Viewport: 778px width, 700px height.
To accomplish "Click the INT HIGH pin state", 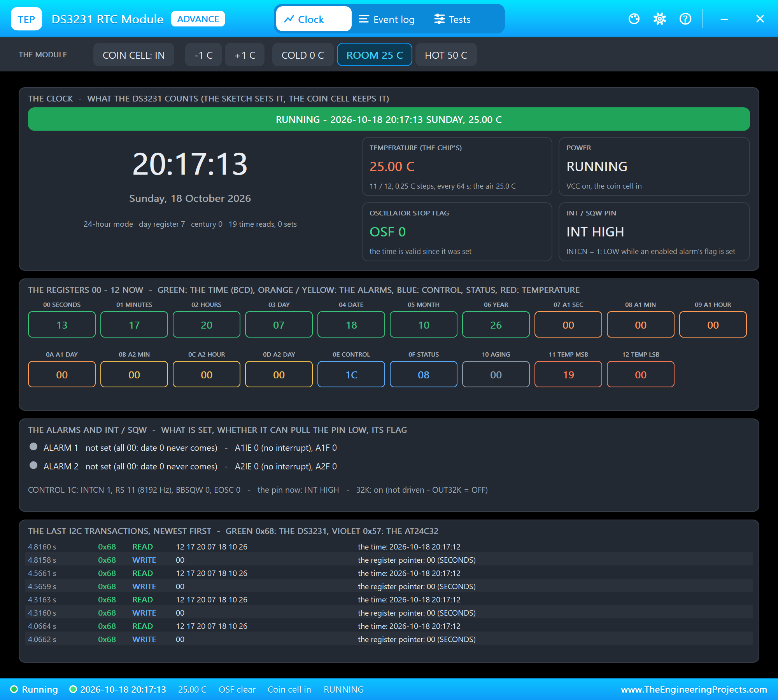I will click(595, 232).
